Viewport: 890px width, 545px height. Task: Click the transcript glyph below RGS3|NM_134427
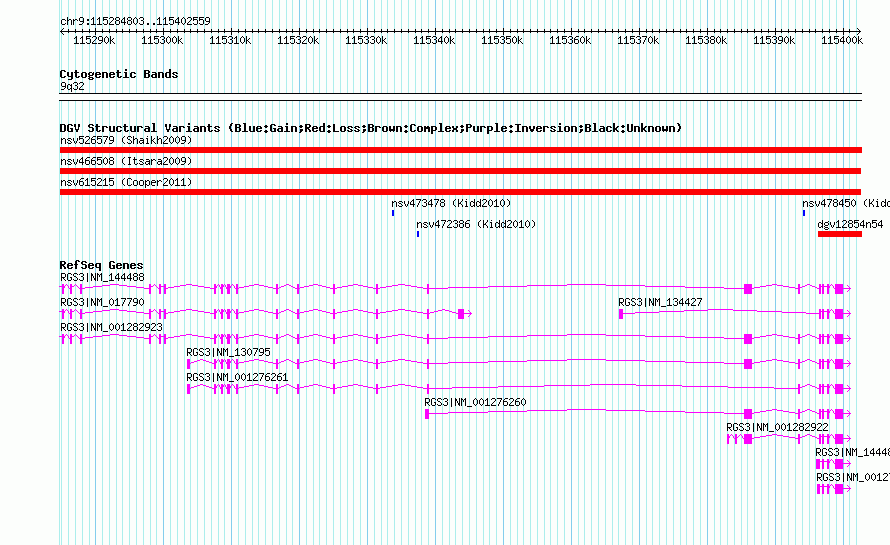[x=735, y=314]
